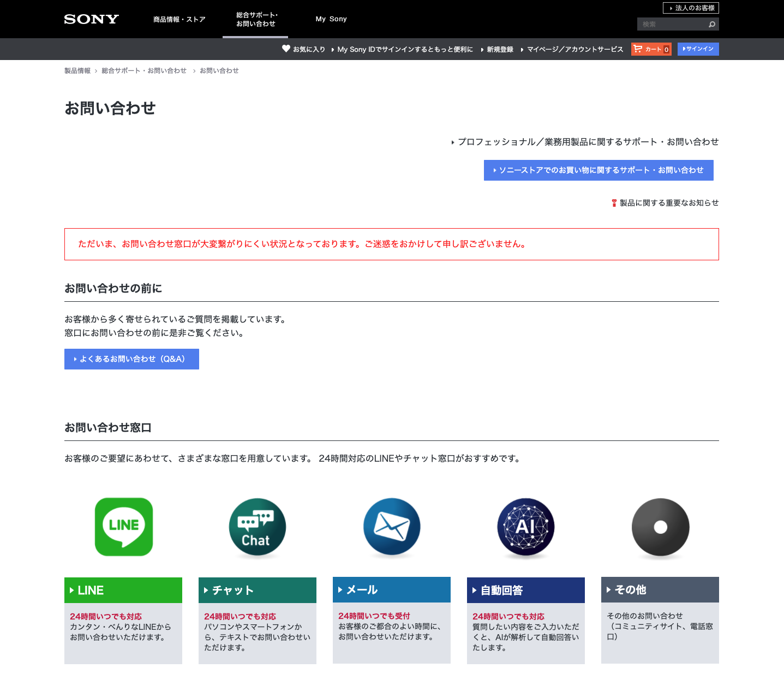Click the サインイン button
Image resolution: width=784 pixels, height=674 pixels.
(x=698, y=49)
